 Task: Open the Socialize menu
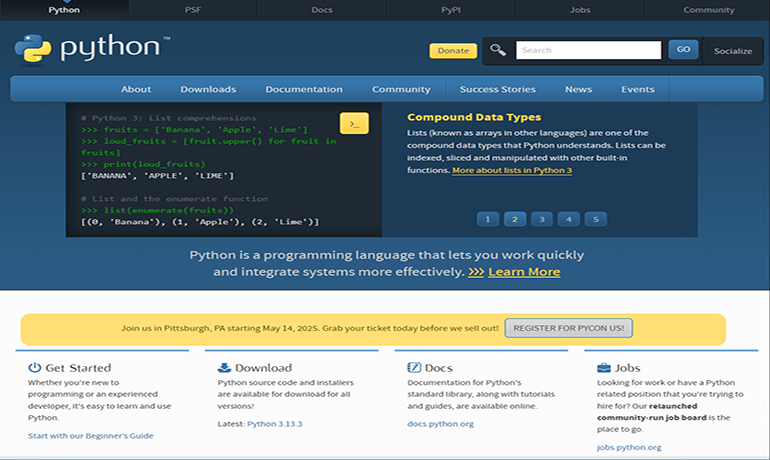click(733, 51)
